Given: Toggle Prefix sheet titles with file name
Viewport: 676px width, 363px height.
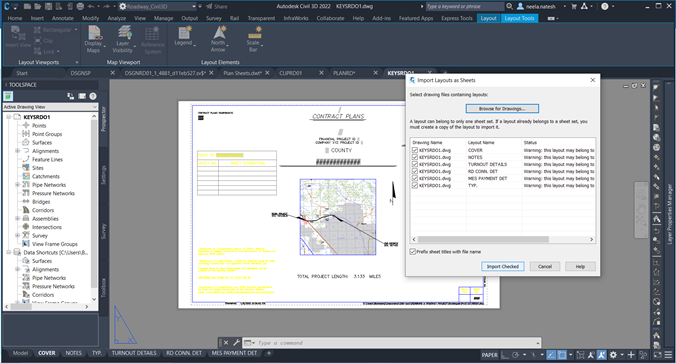Looking at the screenshot, I should 413,251.
